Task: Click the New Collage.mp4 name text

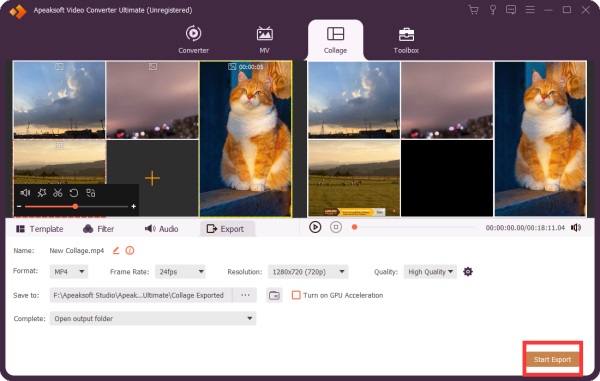Action: pyautogui.click(x=77, y=251)
